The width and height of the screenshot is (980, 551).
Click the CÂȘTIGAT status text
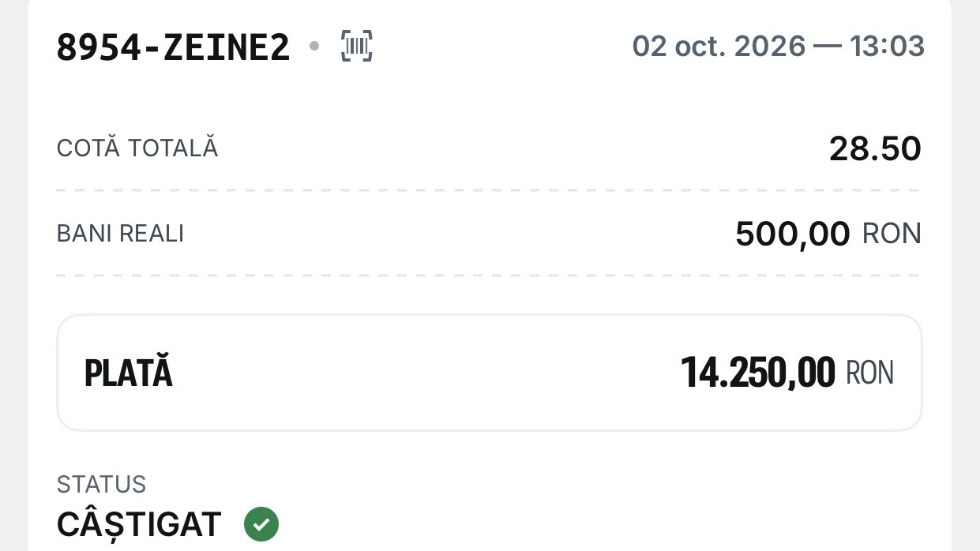[x=139, y=525]
